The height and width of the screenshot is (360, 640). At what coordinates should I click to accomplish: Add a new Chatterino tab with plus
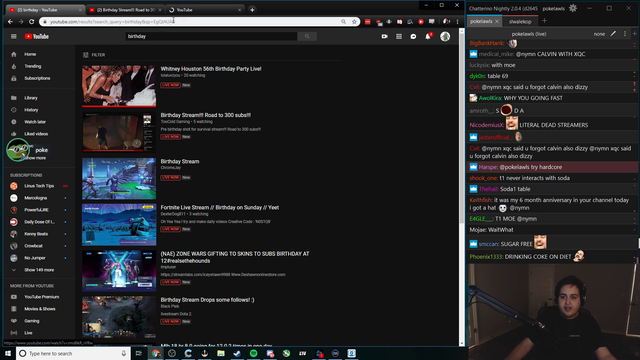tap(544, 21)
